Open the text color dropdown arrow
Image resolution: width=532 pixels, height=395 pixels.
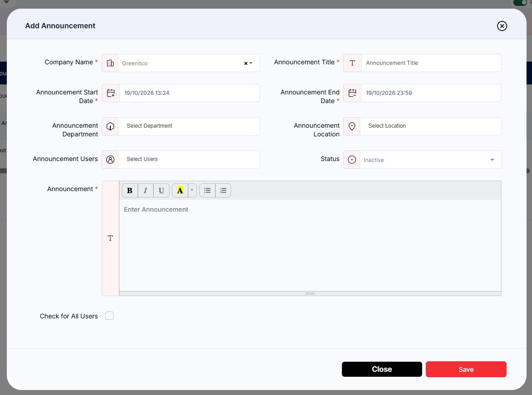[x=192, y=190]
